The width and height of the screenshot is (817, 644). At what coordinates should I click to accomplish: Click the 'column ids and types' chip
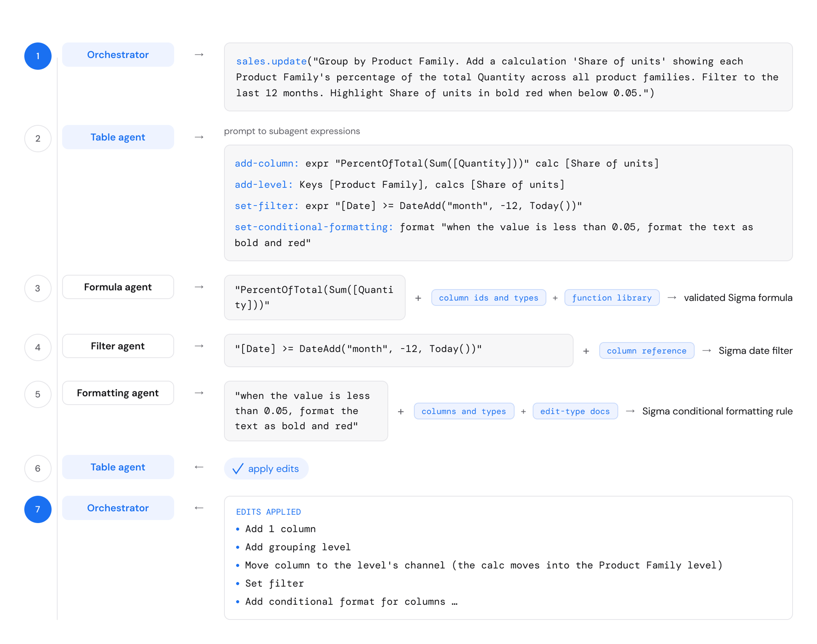[489, 298]
